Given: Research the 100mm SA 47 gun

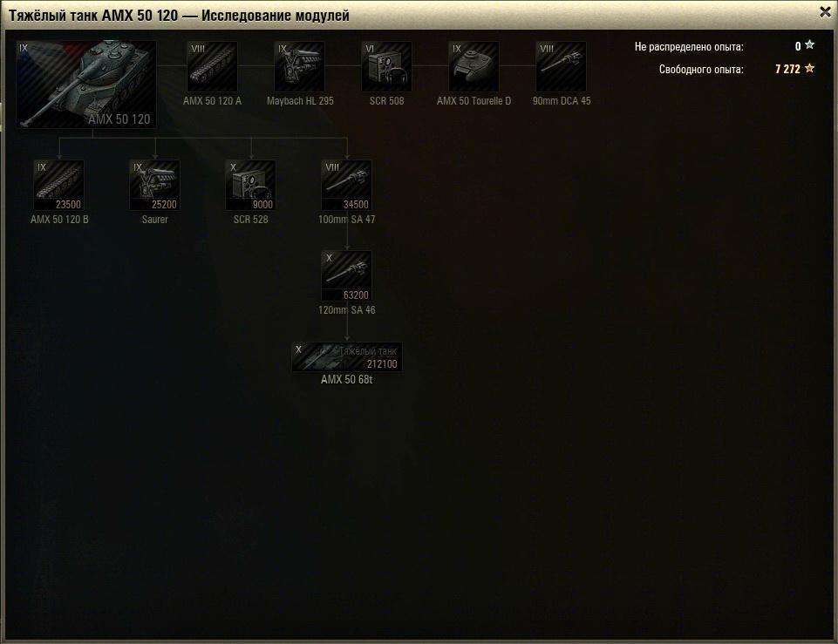Looking at the screenshot, I should click(347, 186).
